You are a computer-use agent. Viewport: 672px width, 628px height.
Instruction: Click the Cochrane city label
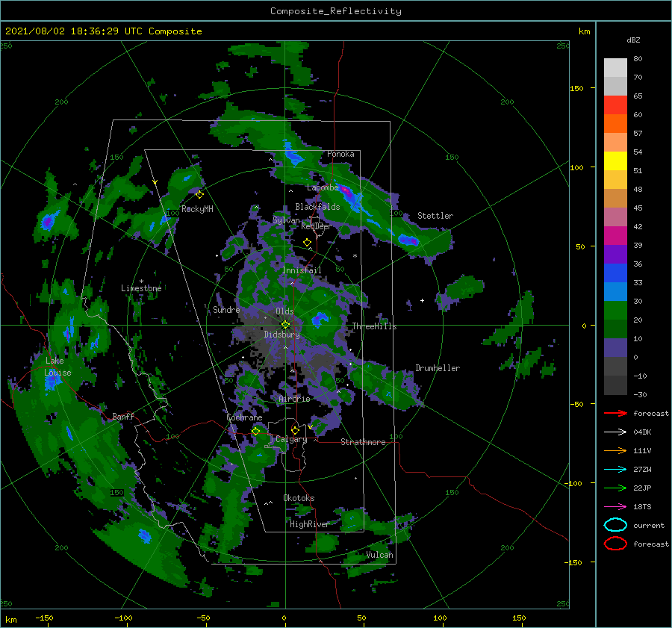click(244, 417)
